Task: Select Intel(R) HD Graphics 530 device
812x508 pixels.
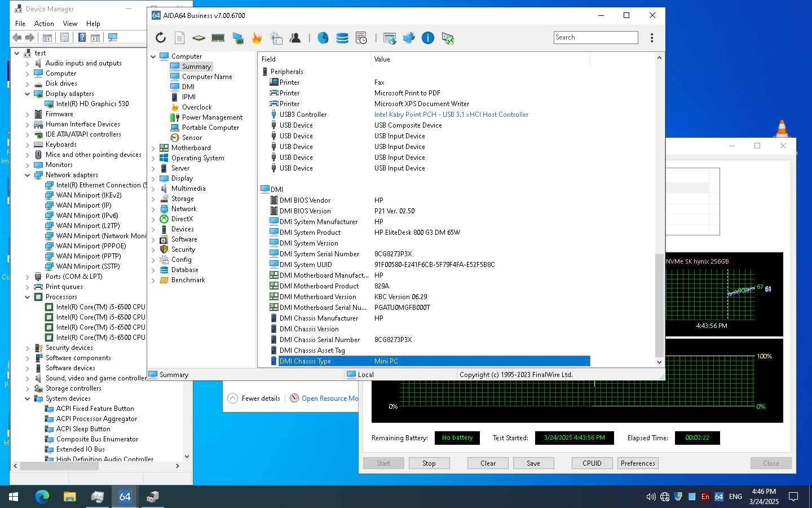Action: (x=92, y=104)
